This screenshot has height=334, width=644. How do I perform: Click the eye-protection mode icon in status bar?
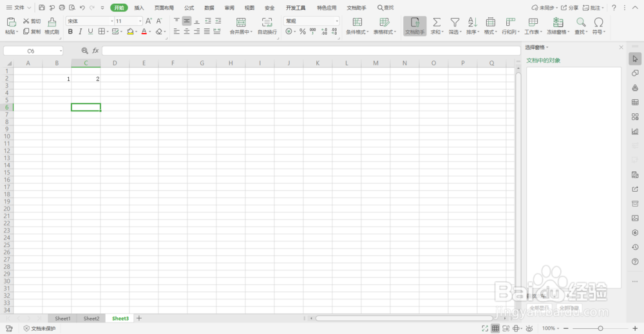(529, 328)
